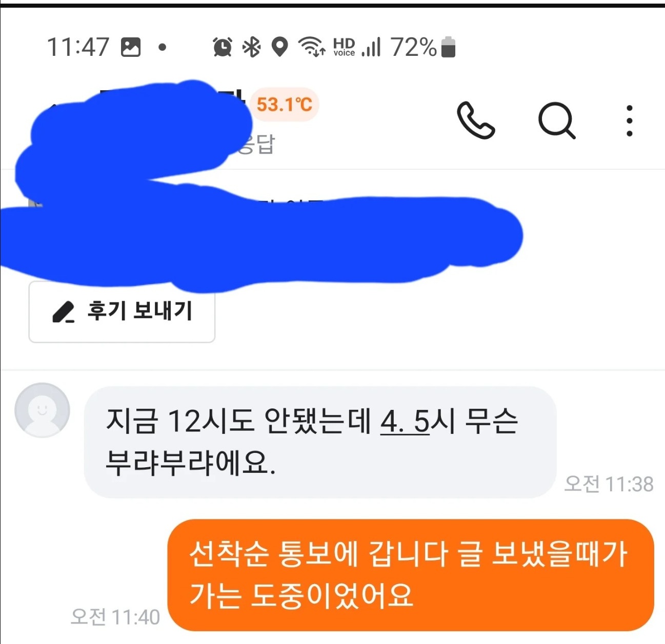Tap the 오전 11:40 message timestamp
This screenshot has width=665, height=644.
coord(115,617)
